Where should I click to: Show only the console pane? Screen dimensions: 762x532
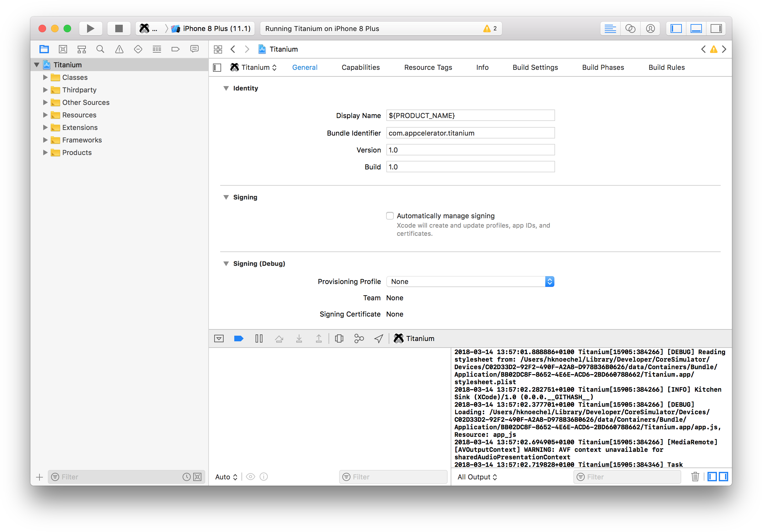723,477
